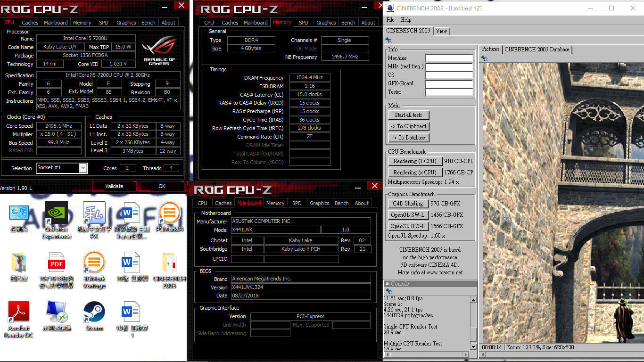
Task: Click the pin icon under the CINEBENCH 2003 tab
Action: pos(388,40)
